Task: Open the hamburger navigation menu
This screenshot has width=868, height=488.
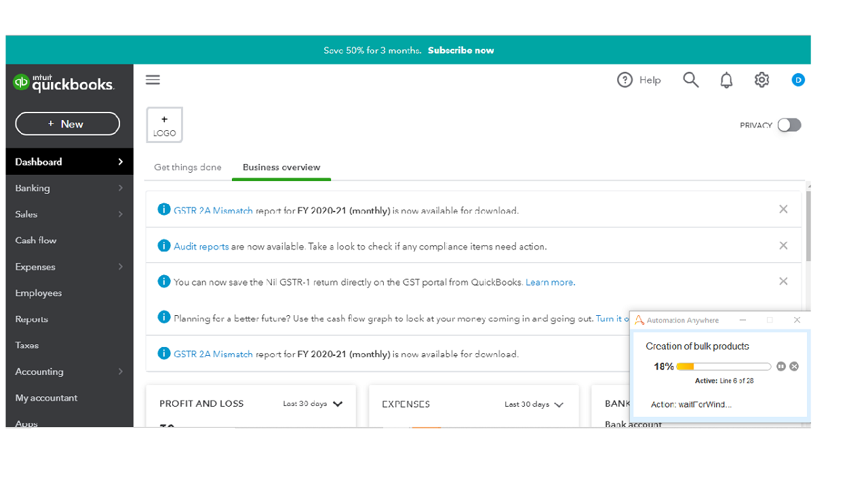Action: click(153, 80)
